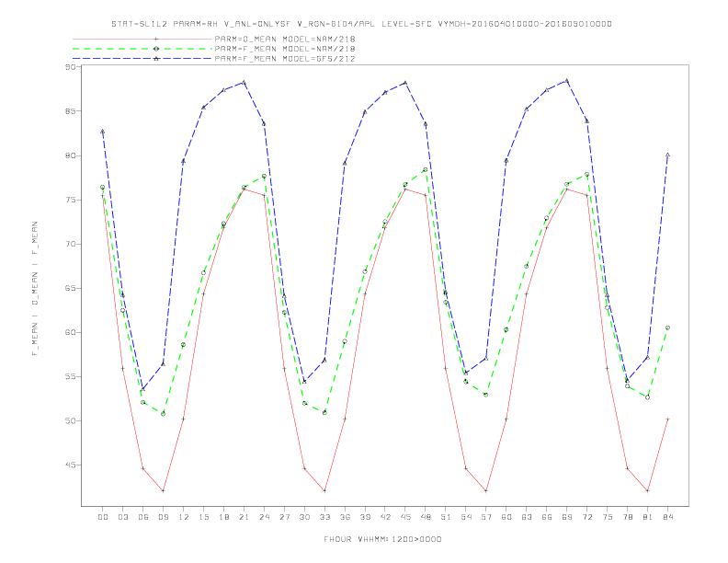The image size is (728, 563).
Task: Click the chart title beginning STAT=SL1L2 PARAM=RH
Action: point(361,24)
